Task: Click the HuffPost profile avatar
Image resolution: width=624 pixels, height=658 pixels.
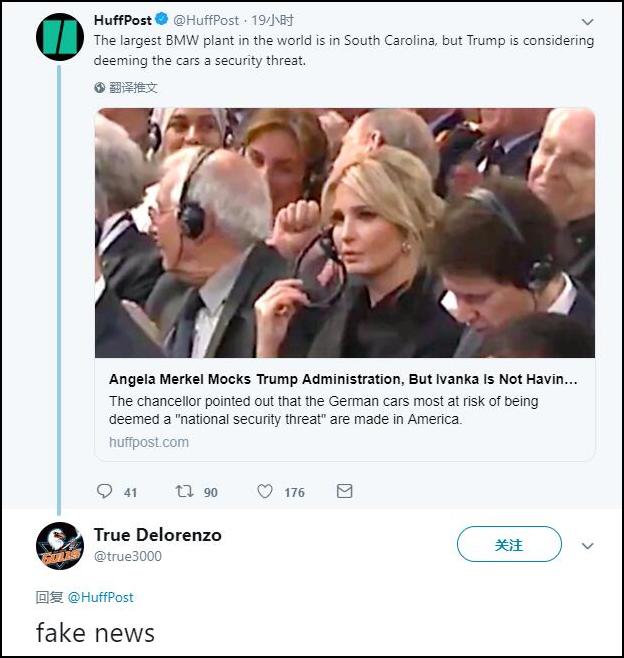Action: click(x=59, y=37)
